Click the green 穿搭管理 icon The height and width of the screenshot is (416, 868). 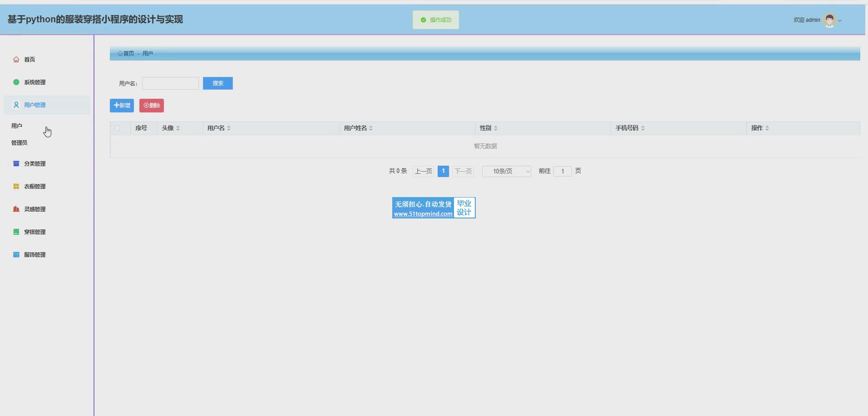pos(16,232)
